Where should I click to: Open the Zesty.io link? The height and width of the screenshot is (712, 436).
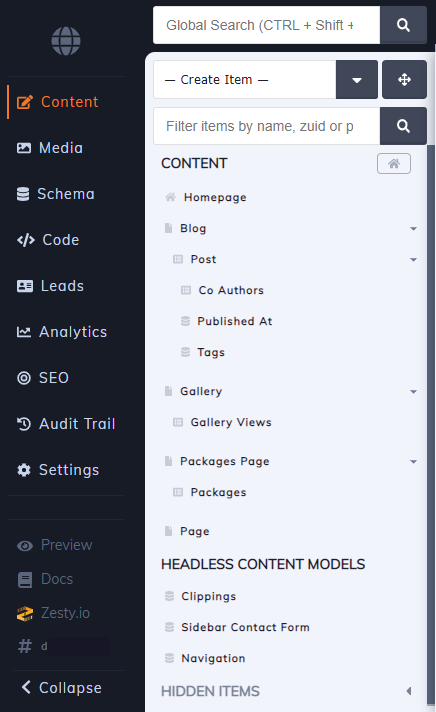[53, 613]
